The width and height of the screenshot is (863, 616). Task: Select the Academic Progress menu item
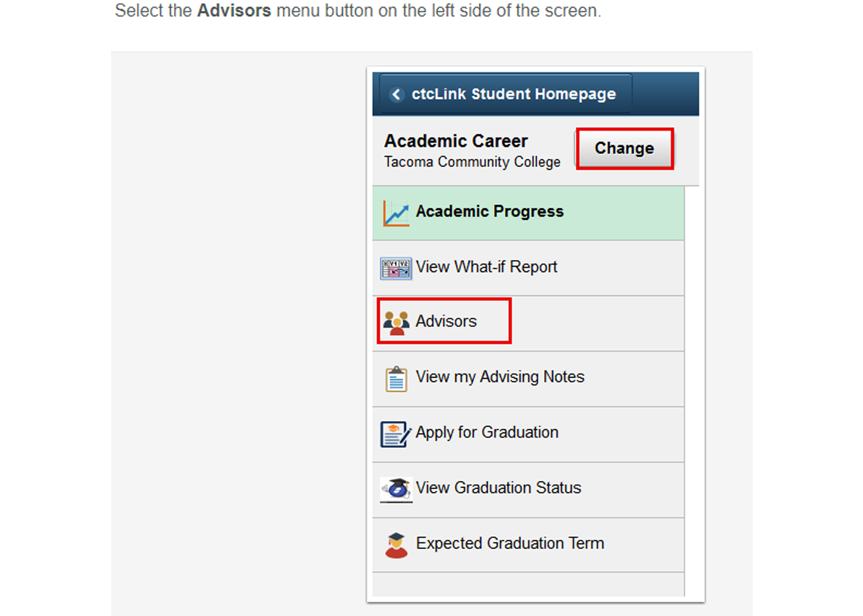click(x=528, y=213)
